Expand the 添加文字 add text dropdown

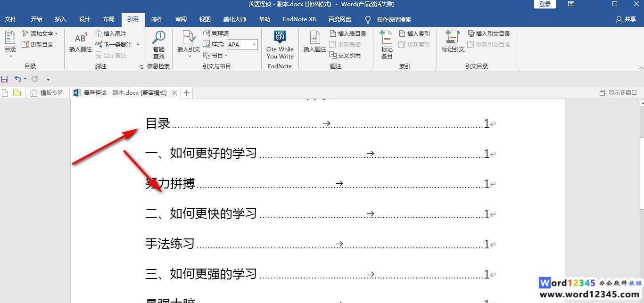pos(56,33)
